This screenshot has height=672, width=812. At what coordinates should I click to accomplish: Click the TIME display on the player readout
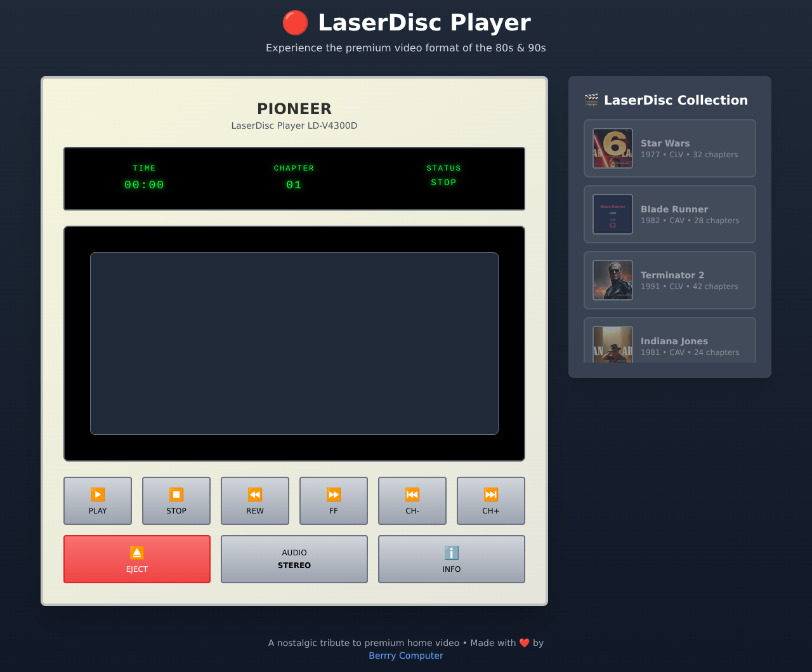tap(144, 177)
